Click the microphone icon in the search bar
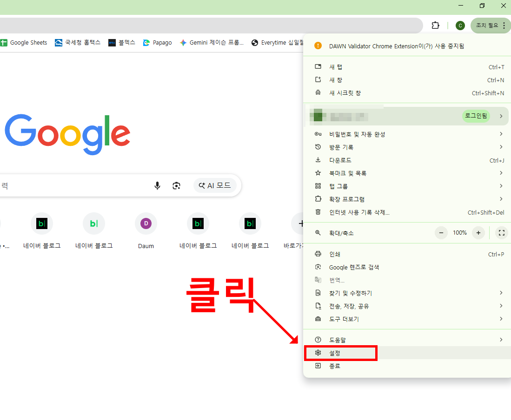This screenshot has height=420, width=511. [x=157, y=185]
